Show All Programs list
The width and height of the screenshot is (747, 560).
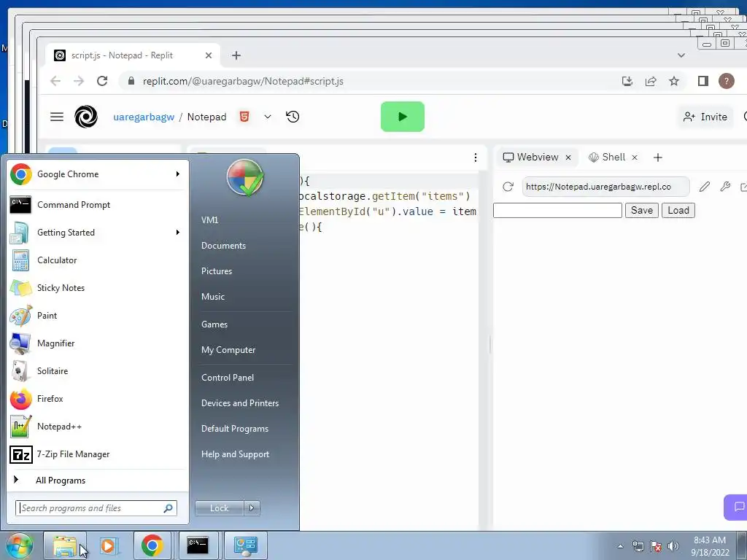60,481
